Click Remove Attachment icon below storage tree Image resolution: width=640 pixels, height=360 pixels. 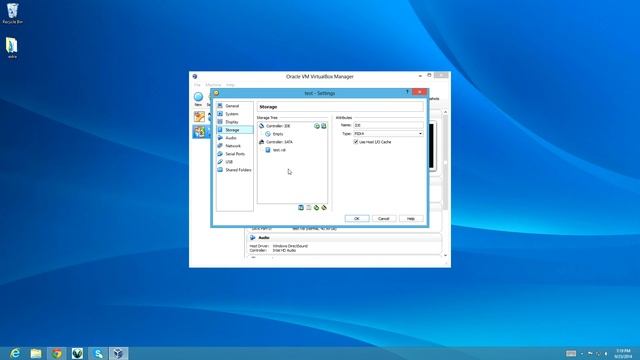tap(324, 208)
